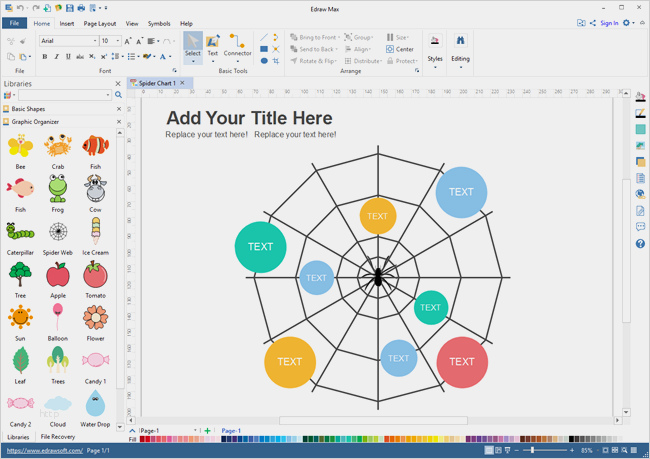Click the share icon near Sign In
650x459 pixels.
[593, 23]
